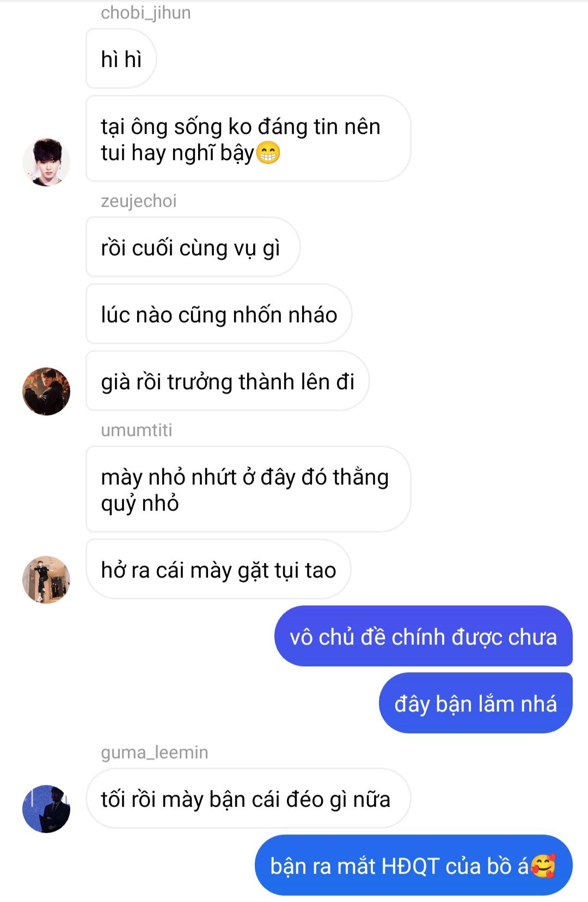588x902 pixels.
Task: Select "tối rồi mày bận cái" message bubble
Action: click(248, 799)
